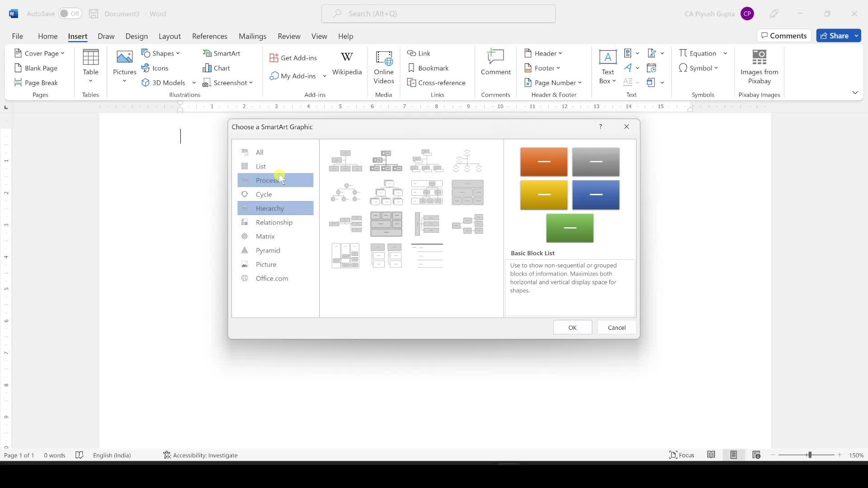Switch to Print Layout view icon
This screenshot has height=488, width=868.
[734, 455]
